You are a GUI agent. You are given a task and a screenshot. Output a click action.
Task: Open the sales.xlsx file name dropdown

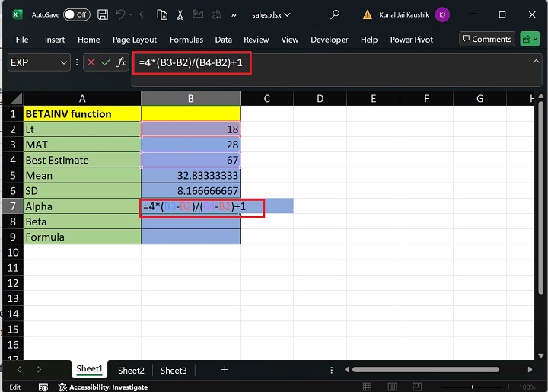coord(271,15)
